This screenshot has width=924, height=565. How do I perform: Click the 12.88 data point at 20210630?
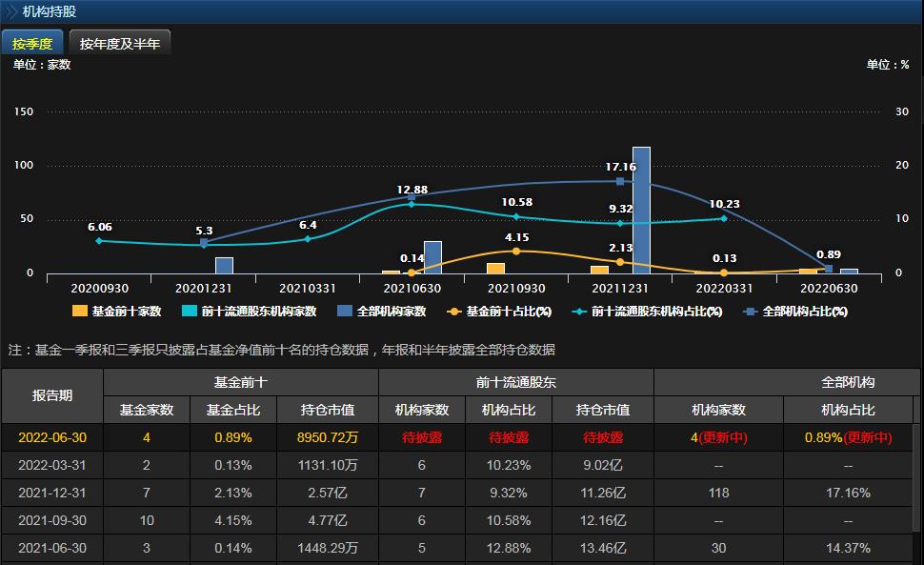tap(412, 204)
